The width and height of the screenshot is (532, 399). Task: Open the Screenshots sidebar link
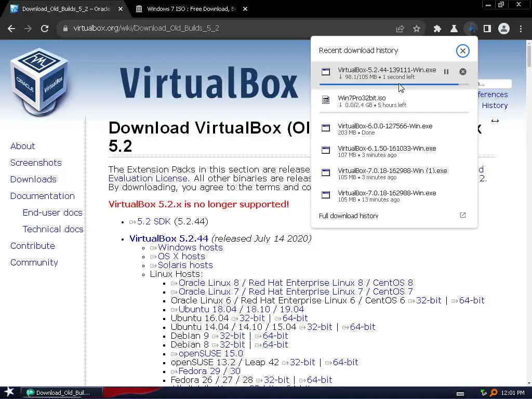[36, 163]
